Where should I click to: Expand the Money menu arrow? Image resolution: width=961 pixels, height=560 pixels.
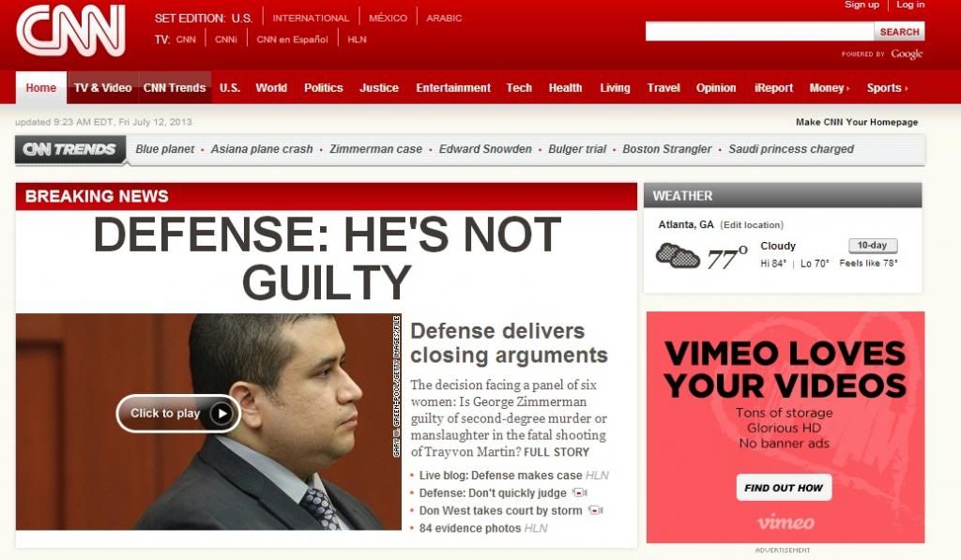click(847, 88)
